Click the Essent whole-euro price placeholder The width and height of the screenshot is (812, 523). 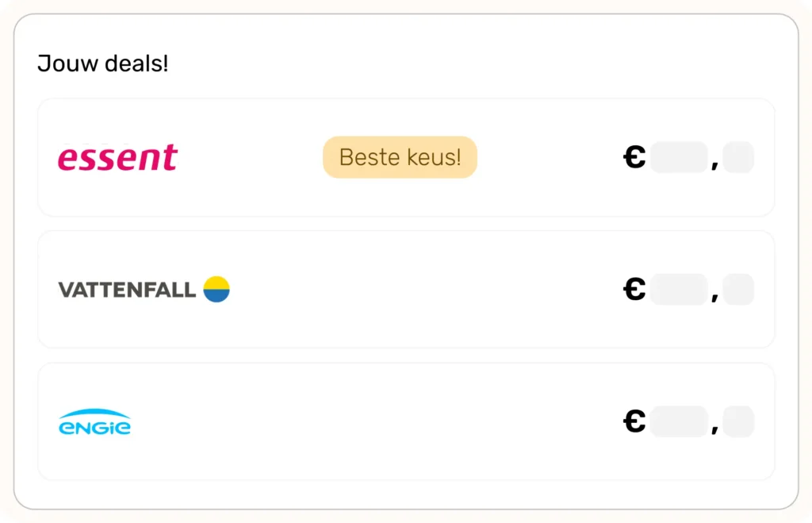tap(679, 157)
